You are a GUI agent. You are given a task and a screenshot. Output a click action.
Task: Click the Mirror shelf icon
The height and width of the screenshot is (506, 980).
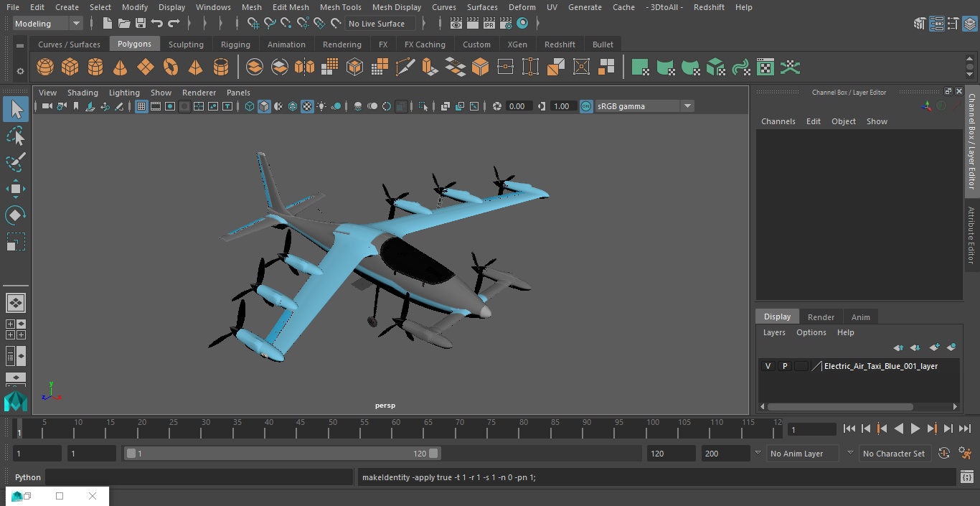click(x=305, y=67)
